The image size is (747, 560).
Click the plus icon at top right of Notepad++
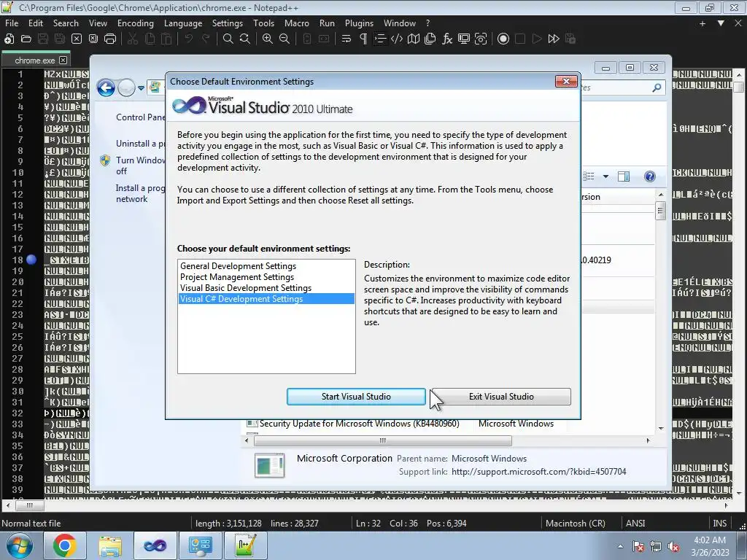click(x=703, y=23)
